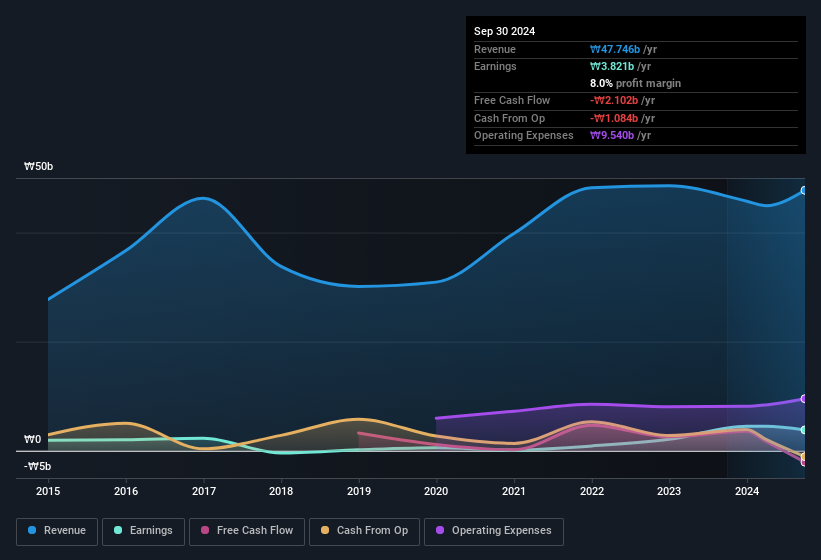The height and width of the screenshot is (560, 821).
Task: Click the ₩0 y-axis label
Action: click(32, 440)
